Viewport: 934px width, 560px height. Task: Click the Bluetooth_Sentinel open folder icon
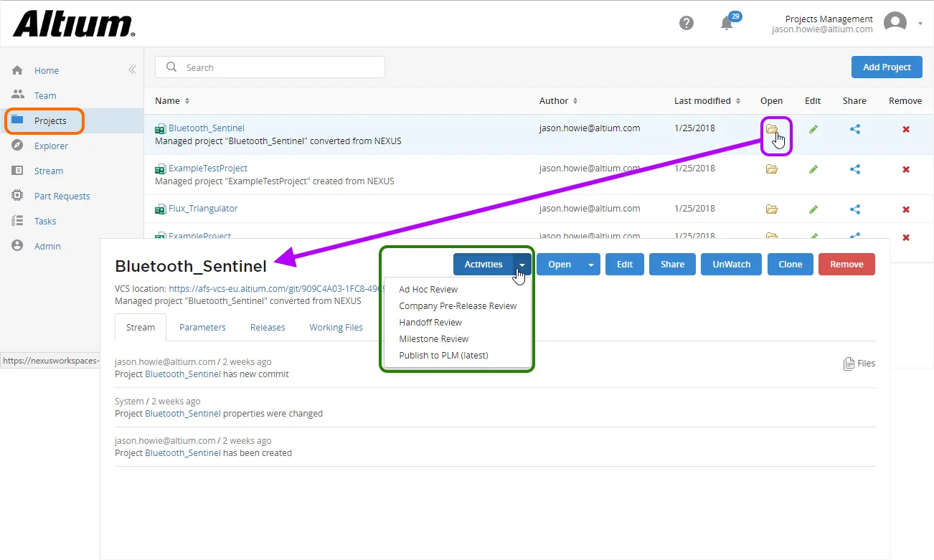(x=772, y=129)
